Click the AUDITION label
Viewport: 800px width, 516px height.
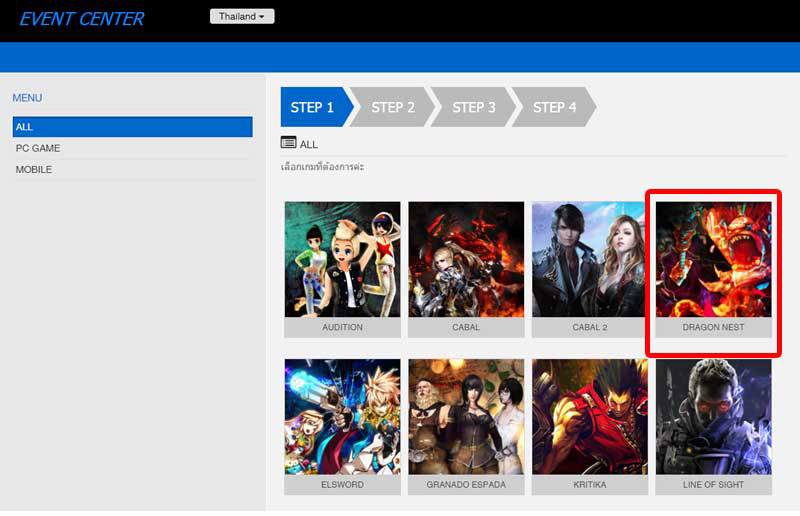coord(342,327)
